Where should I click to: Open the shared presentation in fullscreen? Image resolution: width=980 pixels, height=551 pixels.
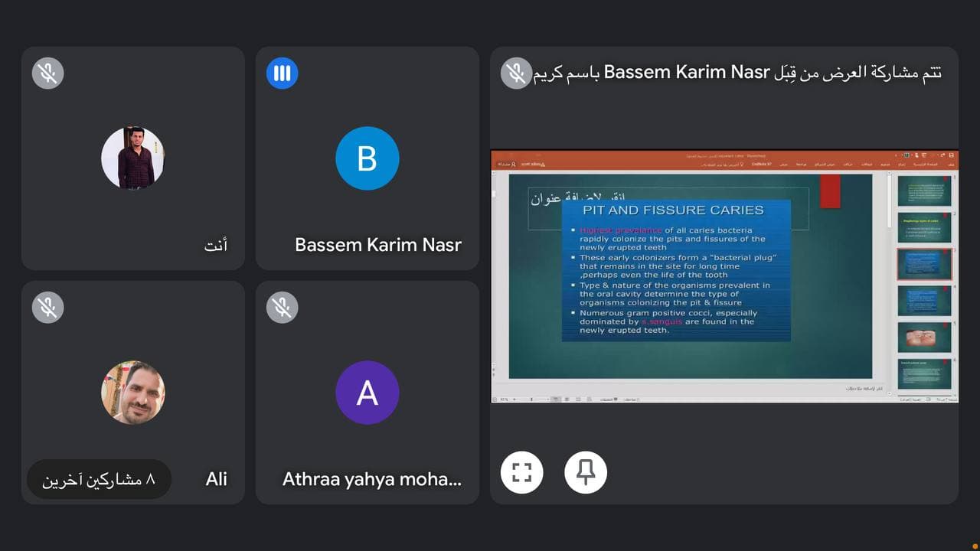coord(522,472)
